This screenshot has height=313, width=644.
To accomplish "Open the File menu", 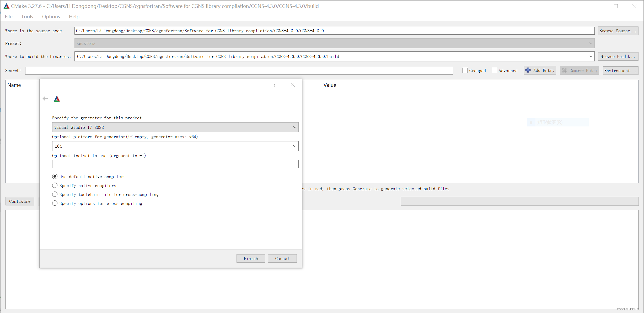I will pos(9,17).
